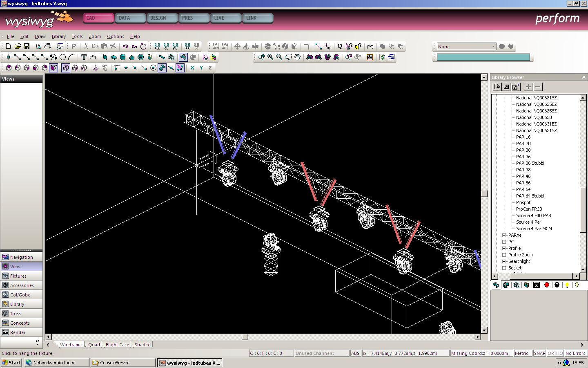
Task: Open the Draw menu
Action: point(40,36)
